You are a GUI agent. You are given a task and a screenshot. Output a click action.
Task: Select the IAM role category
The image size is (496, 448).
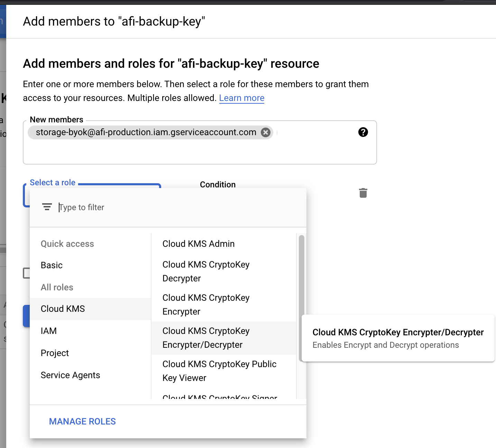pos(90,331)
